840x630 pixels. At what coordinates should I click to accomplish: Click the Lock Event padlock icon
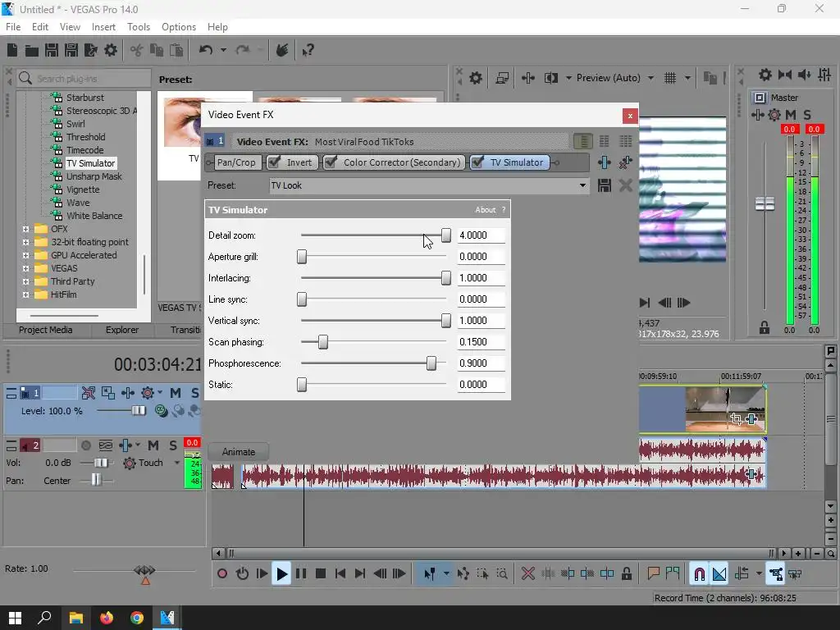click(626, 573)
